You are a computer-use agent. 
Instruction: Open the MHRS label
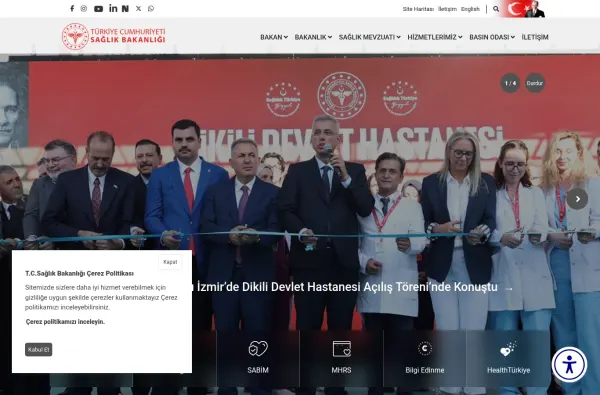coord(341,370)
